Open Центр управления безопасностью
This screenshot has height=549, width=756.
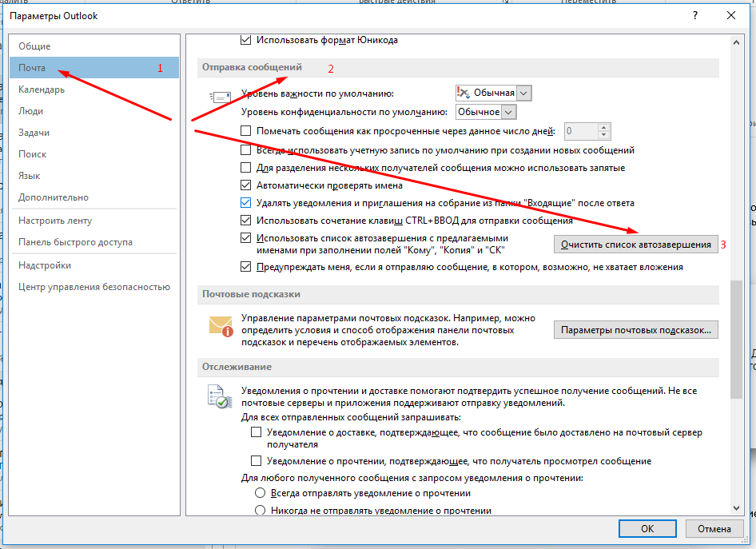coord(94,287)
